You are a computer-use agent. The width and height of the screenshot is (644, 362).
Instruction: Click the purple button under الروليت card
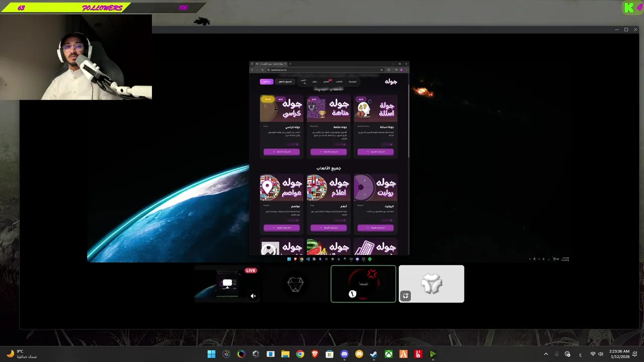(375, 228)
